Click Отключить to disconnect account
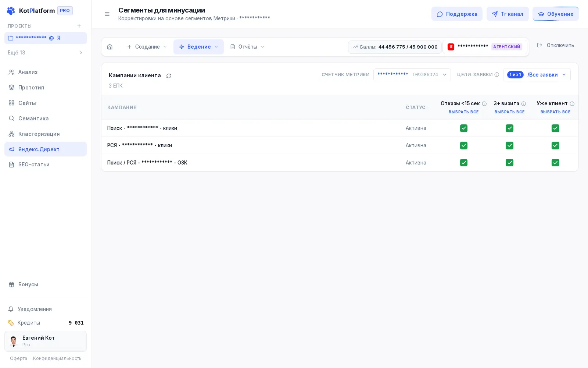This screenshot has height=368, width=588. [x=556, y=45]
